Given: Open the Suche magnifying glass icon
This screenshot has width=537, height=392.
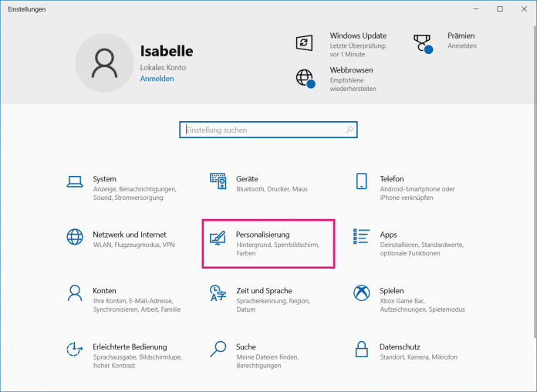Looking at the screenshot, I should tap(218, 349).
